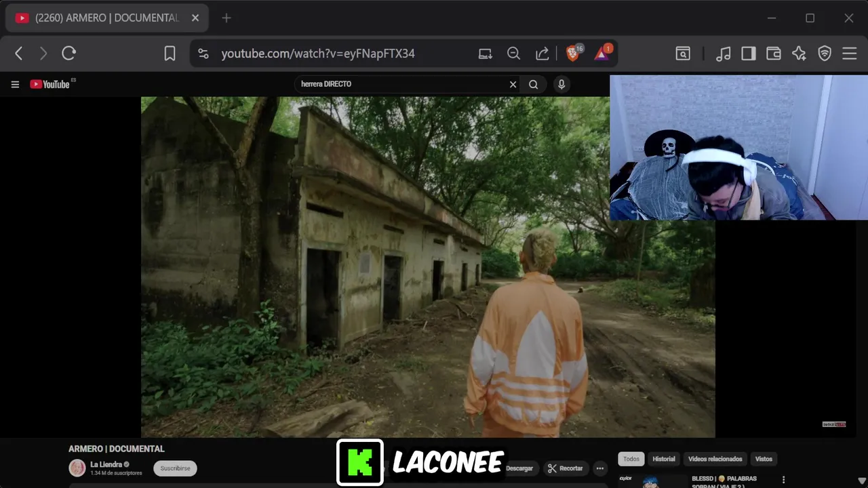Viewport: 868px width, 488px height.
Task: Select the Videos relacionados filter chip
Action: [x=715, y=459]
